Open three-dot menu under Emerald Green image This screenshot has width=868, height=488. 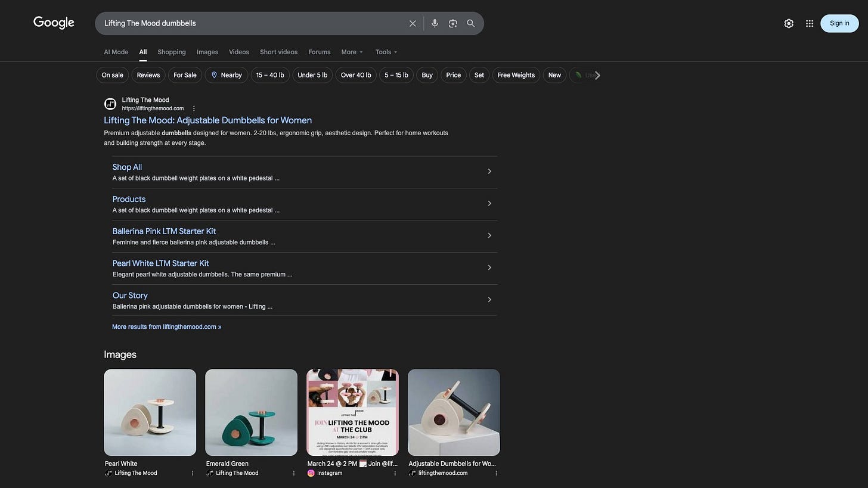click(x=293, y=473)
